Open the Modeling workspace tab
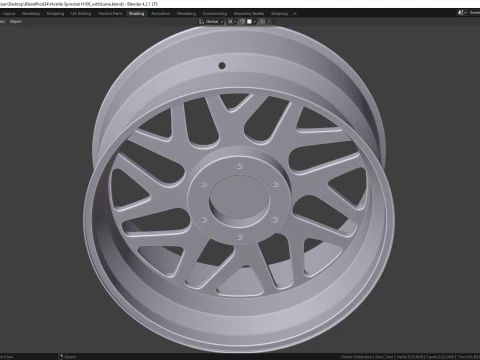Screen dimensions: 480x360 click(31, 14)
